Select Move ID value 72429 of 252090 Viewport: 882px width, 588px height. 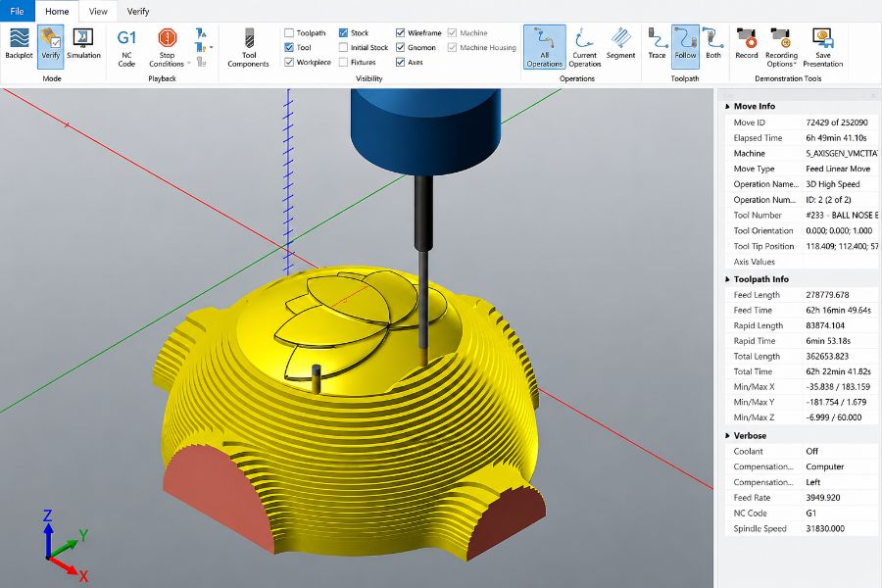837,122
